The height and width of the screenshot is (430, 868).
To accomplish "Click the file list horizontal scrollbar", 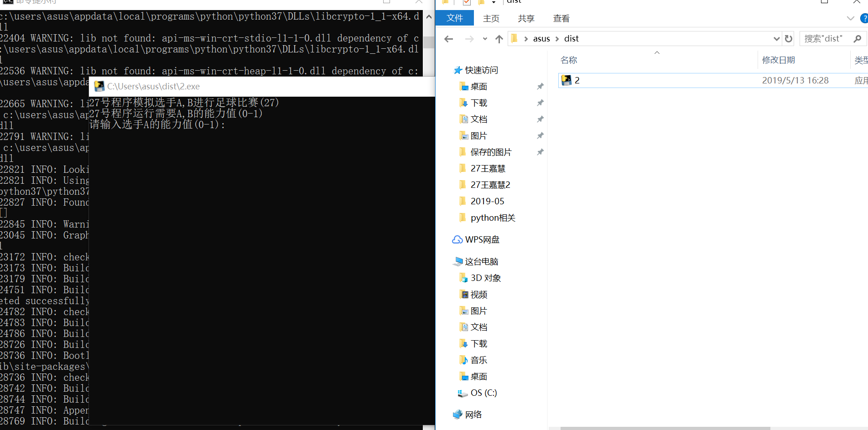I will pos(665,428).
